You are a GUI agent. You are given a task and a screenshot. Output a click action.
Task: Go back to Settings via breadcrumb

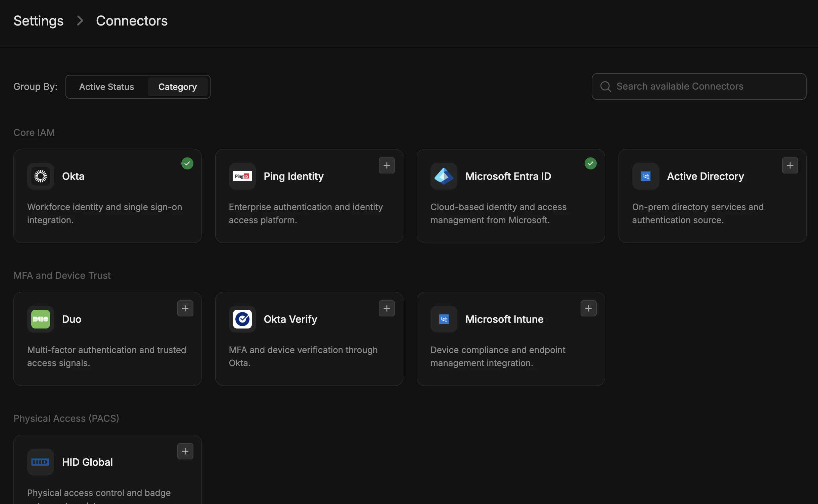pyautogui.click(x=39, y=21)
